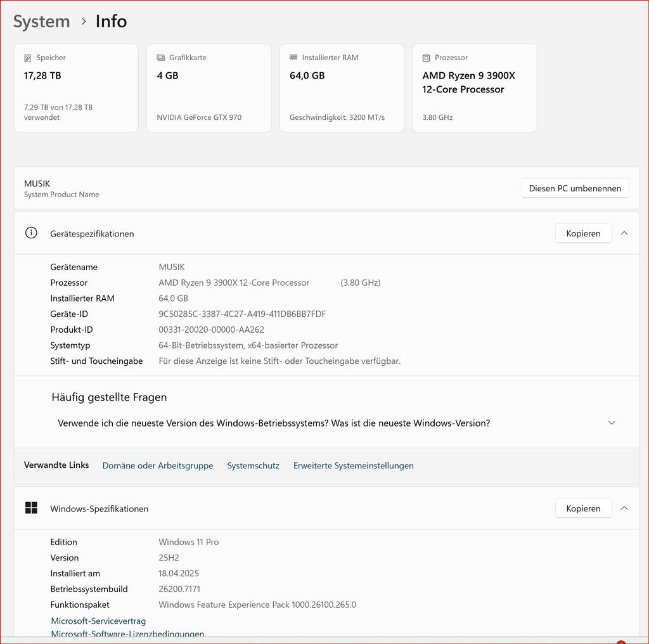Open the Prozessor AMD Ryzen card
The image size is (649, 644).
[475, 87]
